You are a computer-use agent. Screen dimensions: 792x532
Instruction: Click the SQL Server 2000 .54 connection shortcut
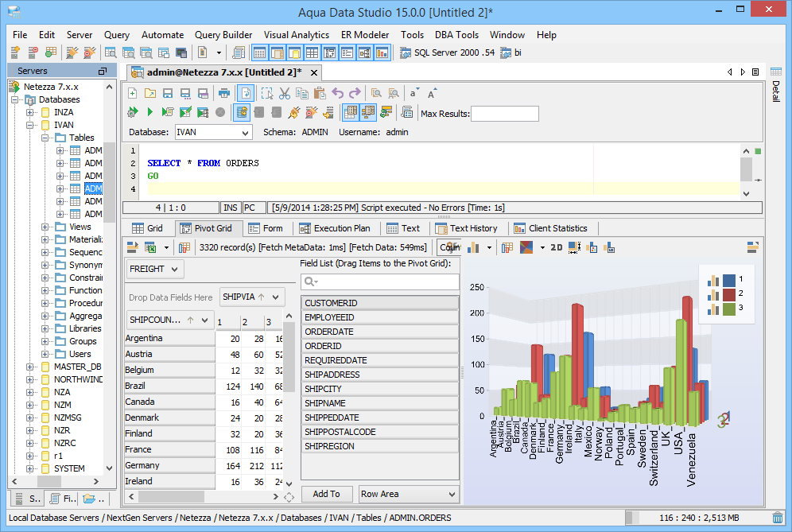click(448, 52)
